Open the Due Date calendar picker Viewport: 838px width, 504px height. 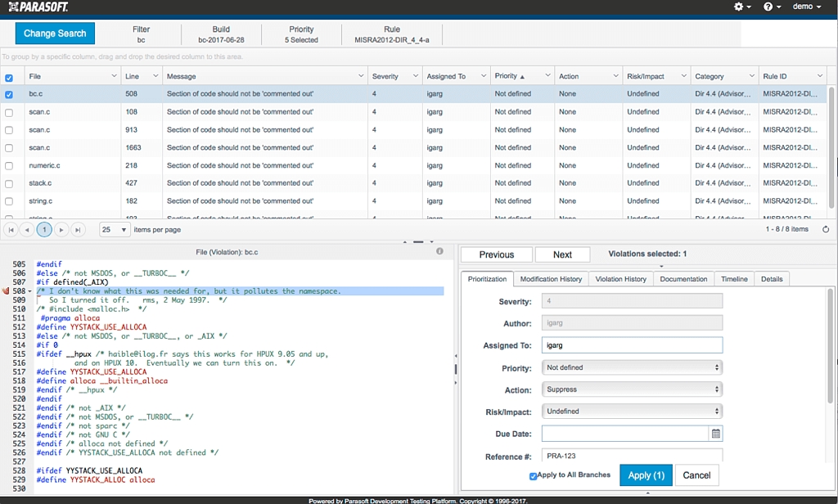click(x=715, y=434)
